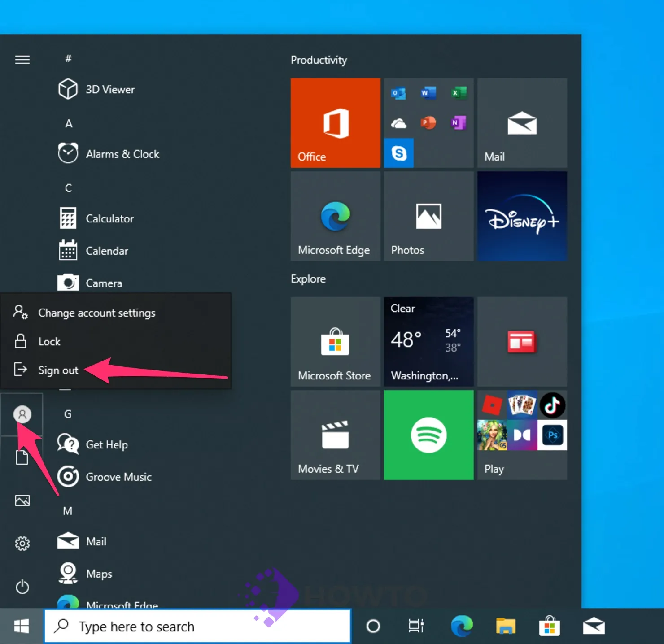Image resolution: width=664 pixels, height=644 pixels.
Task: Open Mail from the taskbar
Action: click(x=594, y=626)
